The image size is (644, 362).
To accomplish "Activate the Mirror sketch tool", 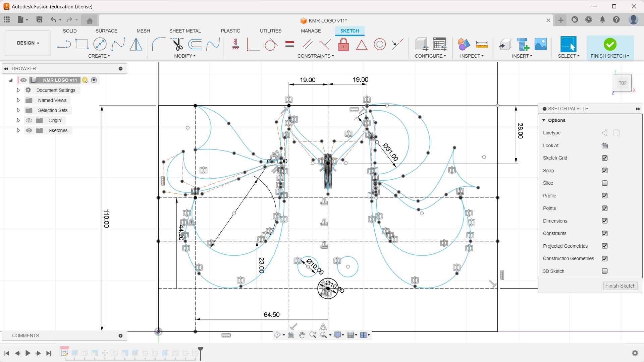I will (x=136, y=44).
